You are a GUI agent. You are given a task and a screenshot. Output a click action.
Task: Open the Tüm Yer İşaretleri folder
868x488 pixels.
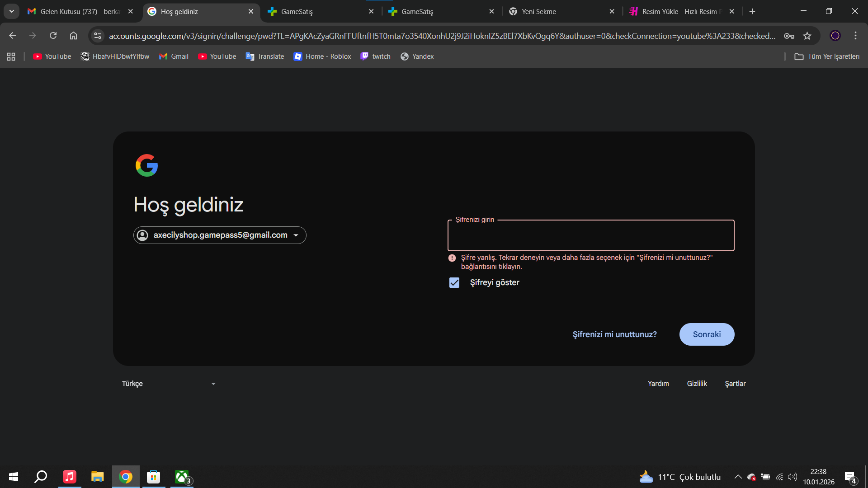click(827, 56)
